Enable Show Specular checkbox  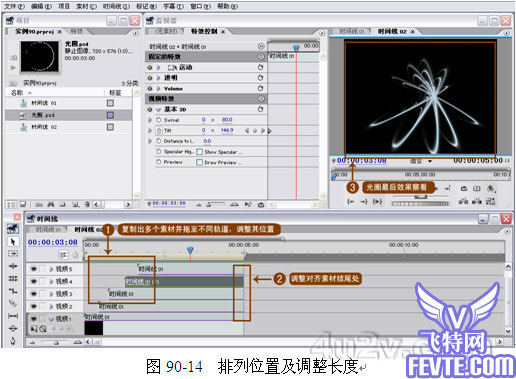(199, 152)
